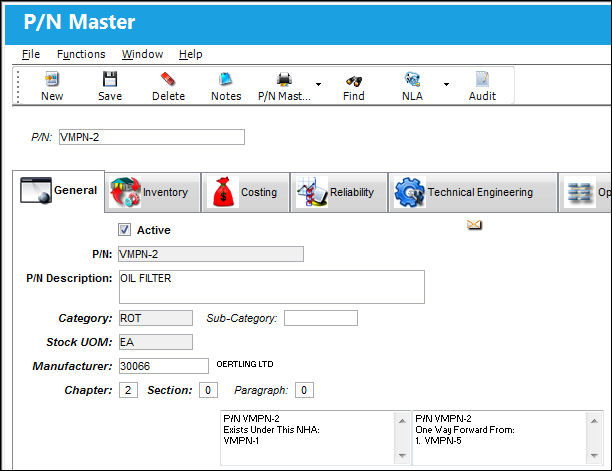Click the envelope mail icon
612x471 pixels.
pos(474,225)
